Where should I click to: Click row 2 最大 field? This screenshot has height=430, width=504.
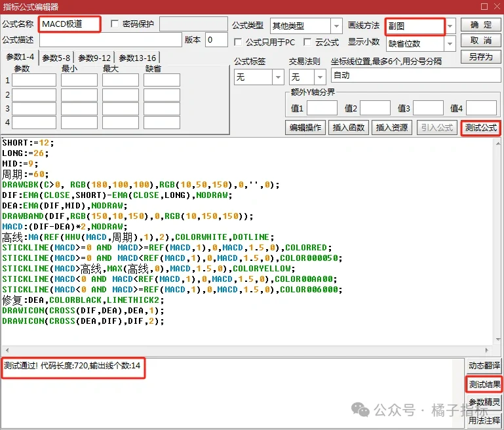pos(121,95)
